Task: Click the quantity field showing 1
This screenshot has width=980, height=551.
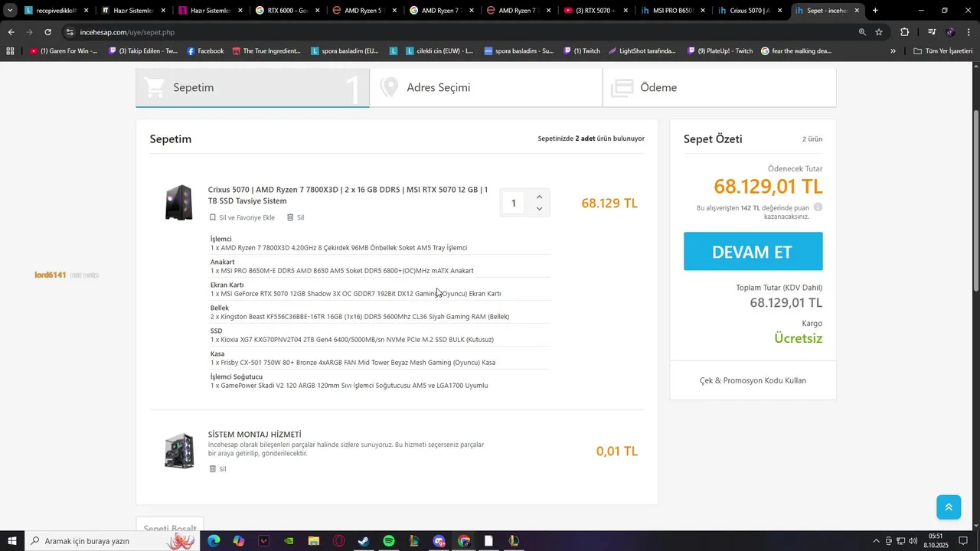Action: pos(514,203)
